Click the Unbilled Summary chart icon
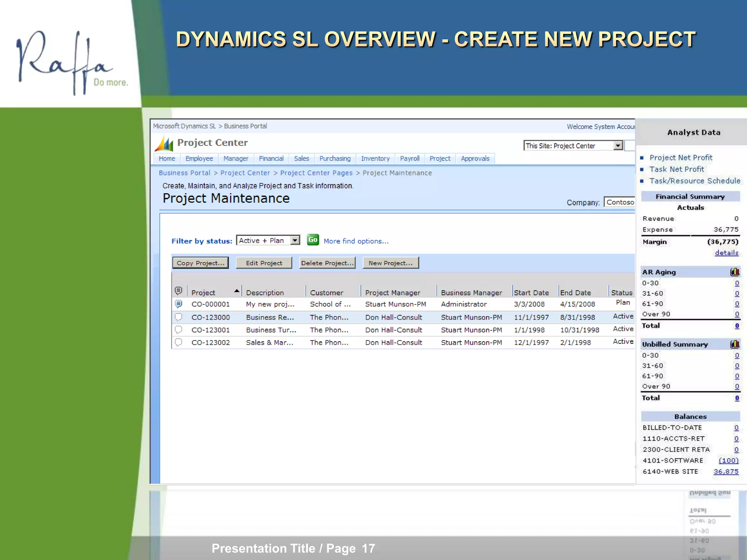Screen dimensions: 747x560 point(735,344)
